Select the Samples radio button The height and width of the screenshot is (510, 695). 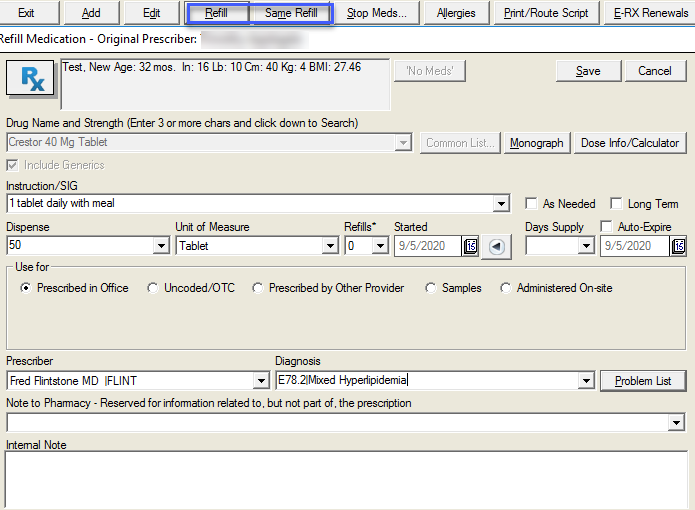tap(431, 288)
